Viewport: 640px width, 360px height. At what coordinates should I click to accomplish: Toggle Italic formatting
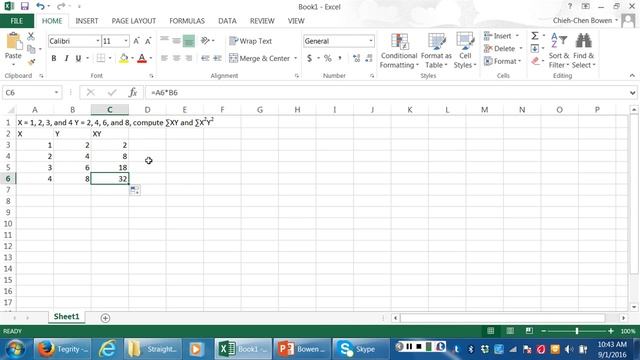click(x=66, y=58)
